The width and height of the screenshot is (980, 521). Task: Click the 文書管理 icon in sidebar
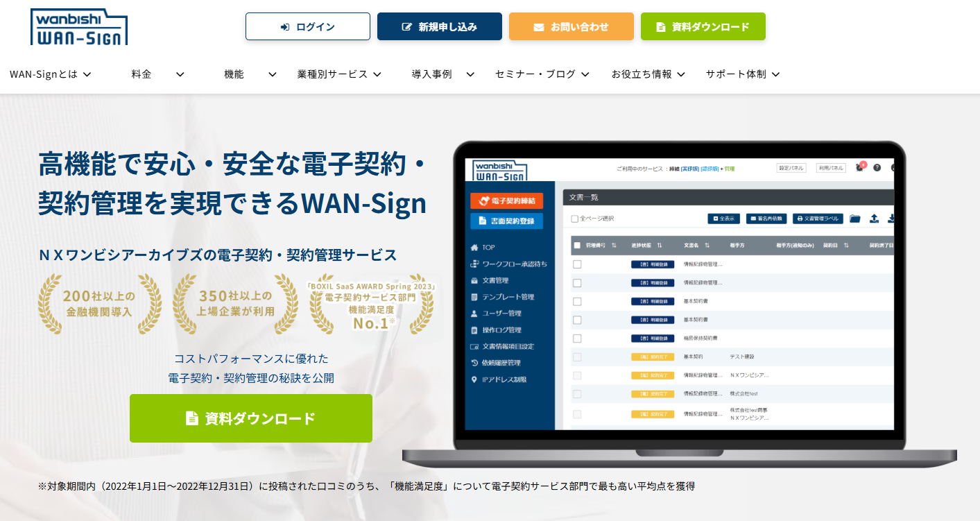(x=474, y=280)
